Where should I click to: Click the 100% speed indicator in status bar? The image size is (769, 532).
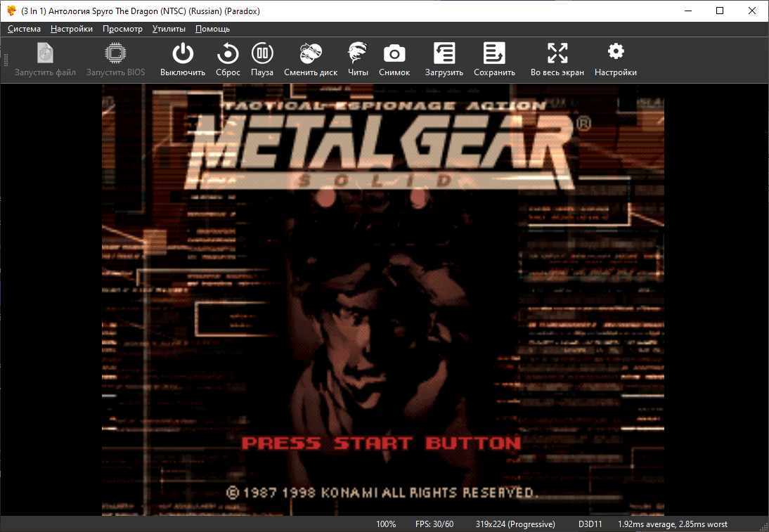(386, 524)
